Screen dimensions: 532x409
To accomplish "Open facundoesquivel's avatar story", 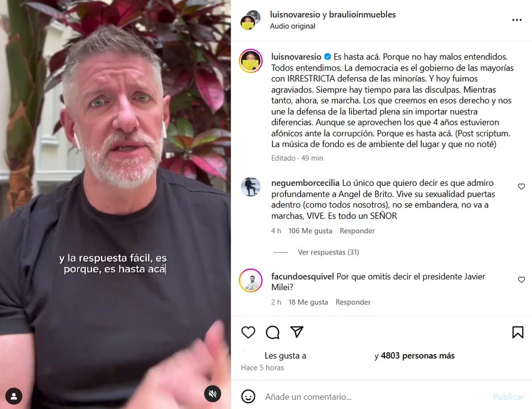I will click(251, 281).
